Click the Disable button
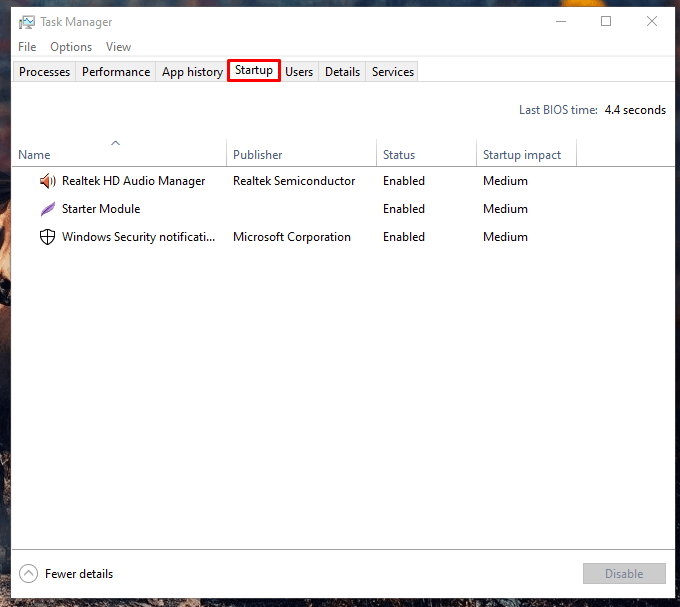 point(624,574)
